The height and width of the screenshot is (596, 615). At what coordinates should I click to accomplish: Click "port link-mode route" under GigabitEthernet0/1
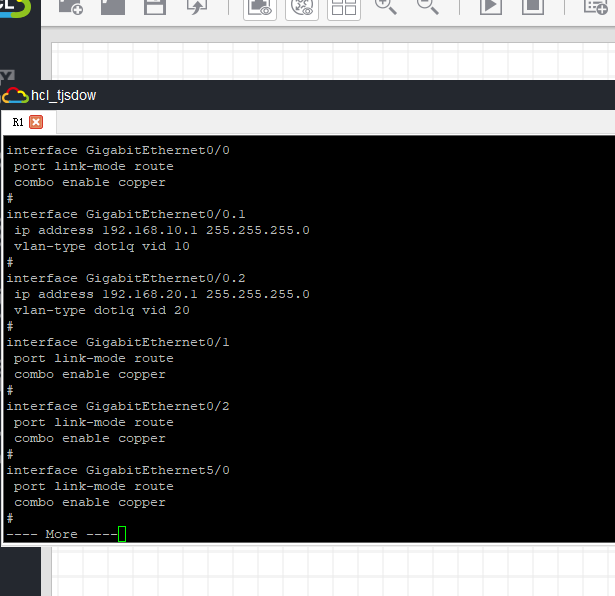click(x=94, y=358)
